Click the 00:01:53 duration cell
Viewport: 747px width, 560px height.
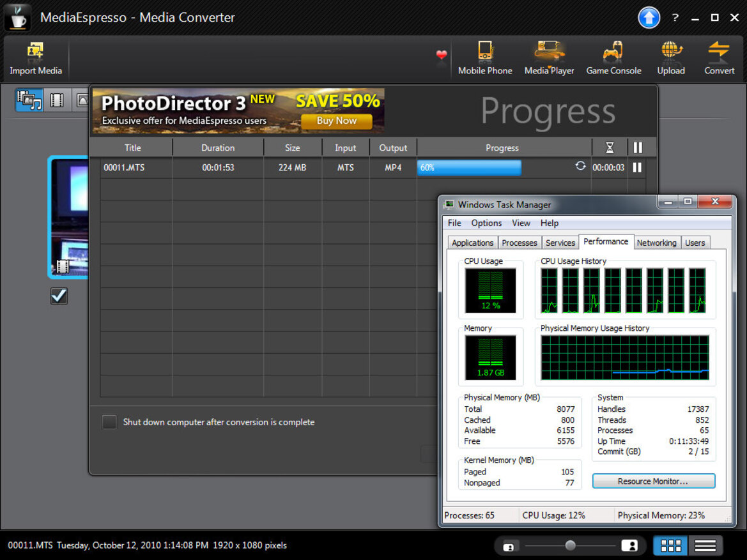click(x=218, y=168)
